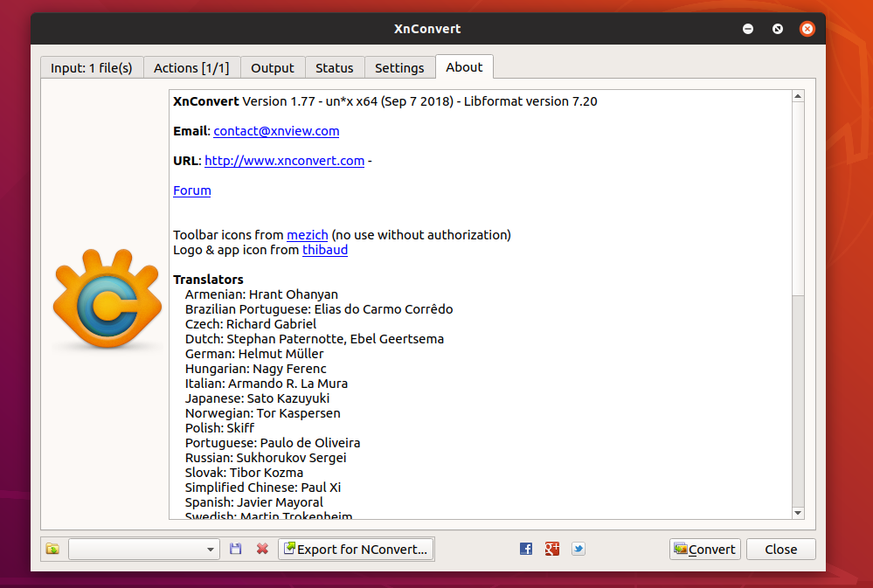
Task: Open the contact@xnview.com email link
Action: pyautogui.click(x=276, y=131)
